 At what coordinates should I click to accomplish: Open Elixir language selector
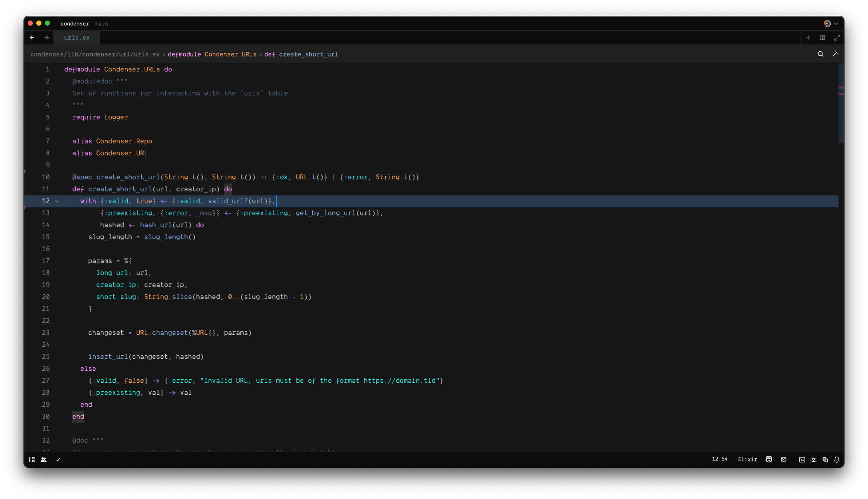[x=747, y=459]
